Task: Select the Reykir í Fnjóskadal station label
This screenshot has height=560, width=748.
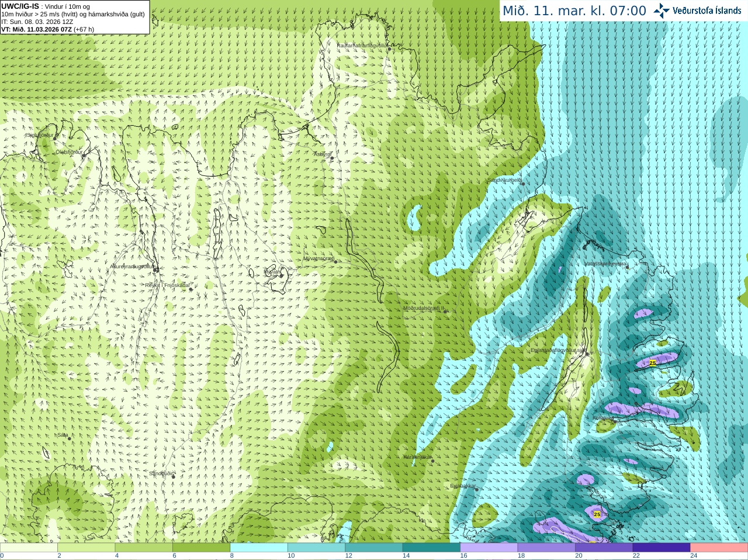Action: point(167,285)
